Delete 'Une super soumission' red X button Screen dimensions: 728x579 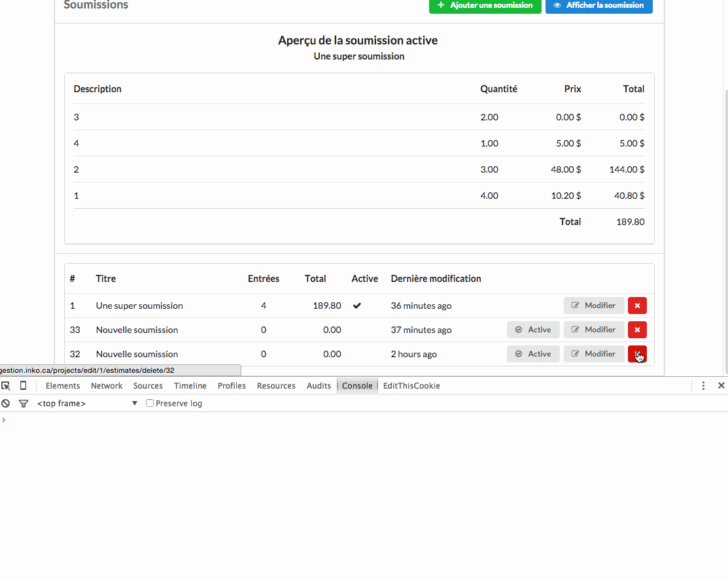[x=637, y=306]
